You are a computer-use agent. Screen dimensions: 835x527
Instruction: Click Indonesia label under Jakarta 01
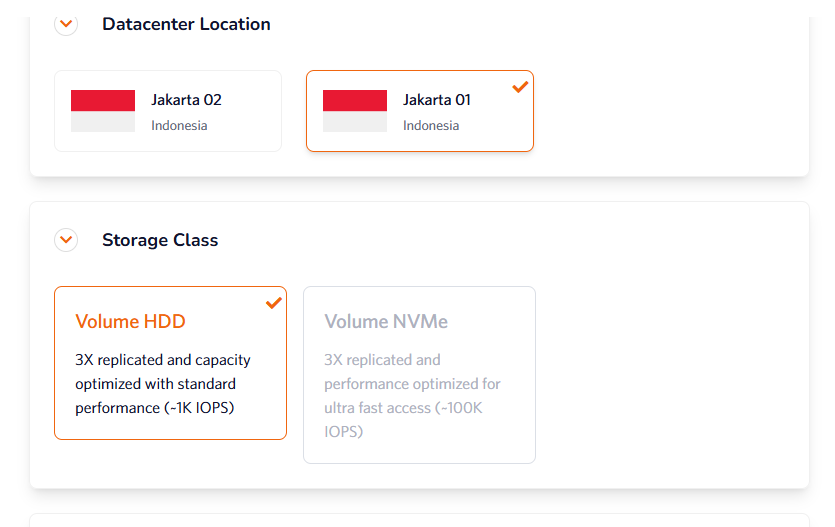(431, 126)
